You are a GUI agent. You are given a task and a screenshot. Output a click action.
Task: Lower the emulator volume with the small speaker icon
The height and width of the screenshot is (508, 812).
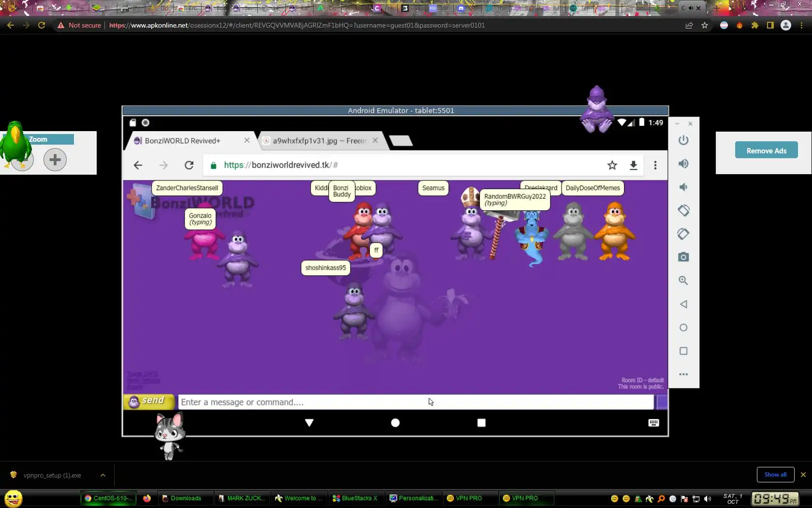click(683, 187)
